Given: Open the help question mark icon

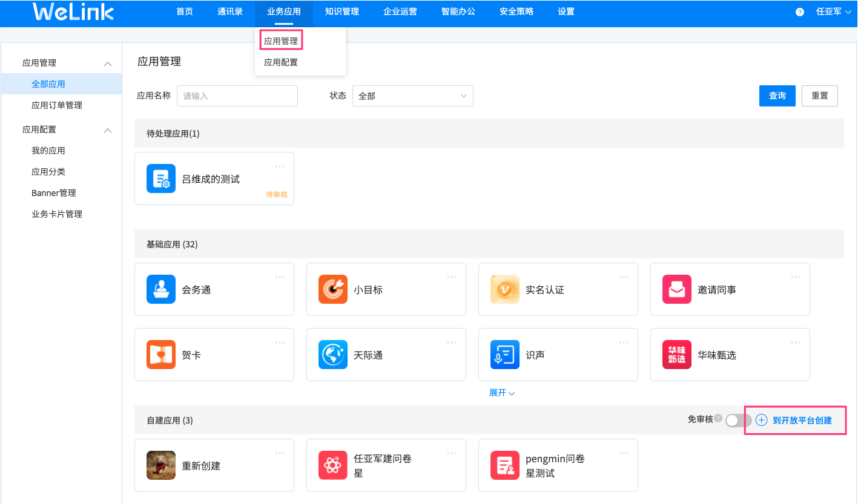Looking at the screenshot, I should coord(800,12).
